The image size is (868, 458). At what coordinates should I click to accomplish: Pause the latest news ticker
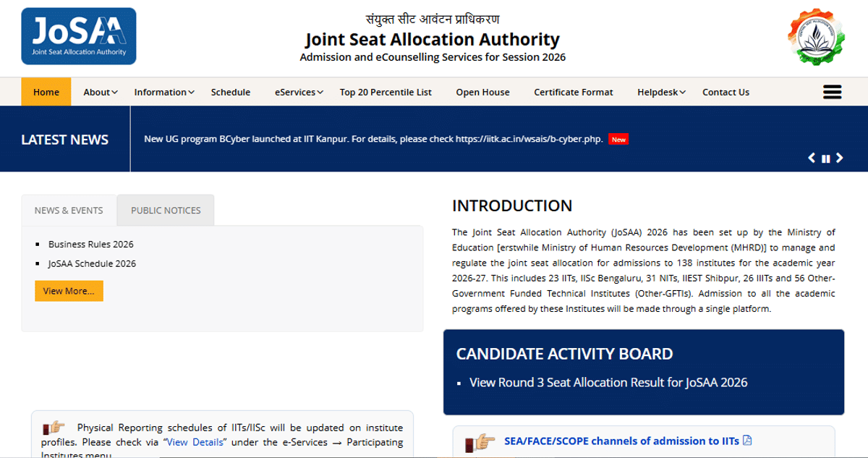pyautogui.click(x=825, y=158)
